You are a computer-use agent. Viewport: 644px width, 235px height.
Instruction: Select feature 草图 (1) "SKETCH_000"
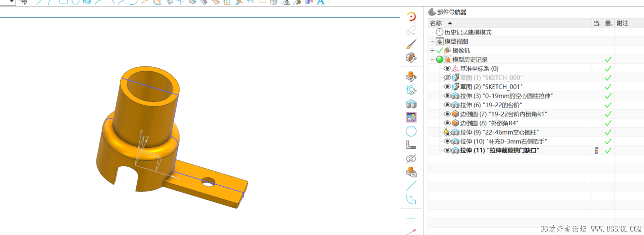point(491,78)
